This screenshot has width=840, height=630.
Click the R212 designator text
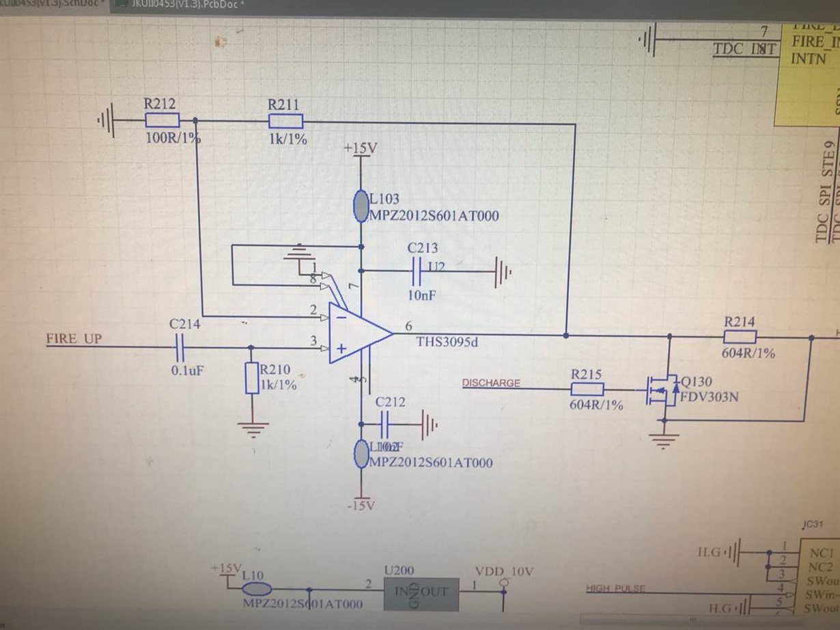[x=160, y=104]
